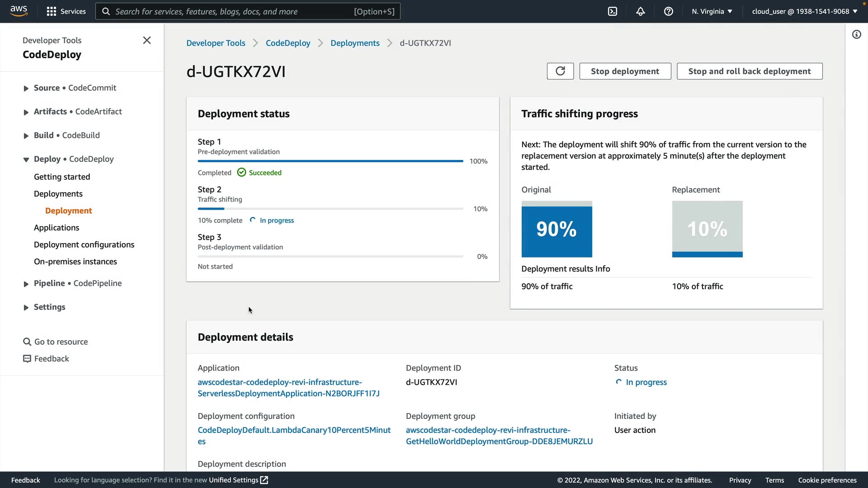Expand the Build CodeBuild section
Image resolution: width=868 pixels, height=488 pixels.
click(x=26, y=136)
